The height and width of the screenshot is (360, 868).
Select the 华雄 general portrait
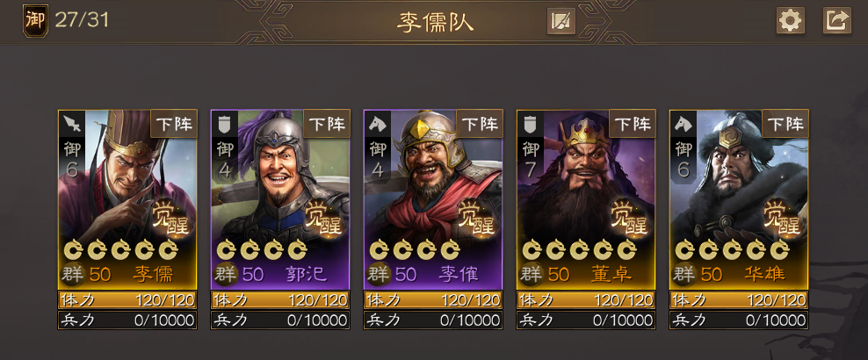tap(739, 199)
